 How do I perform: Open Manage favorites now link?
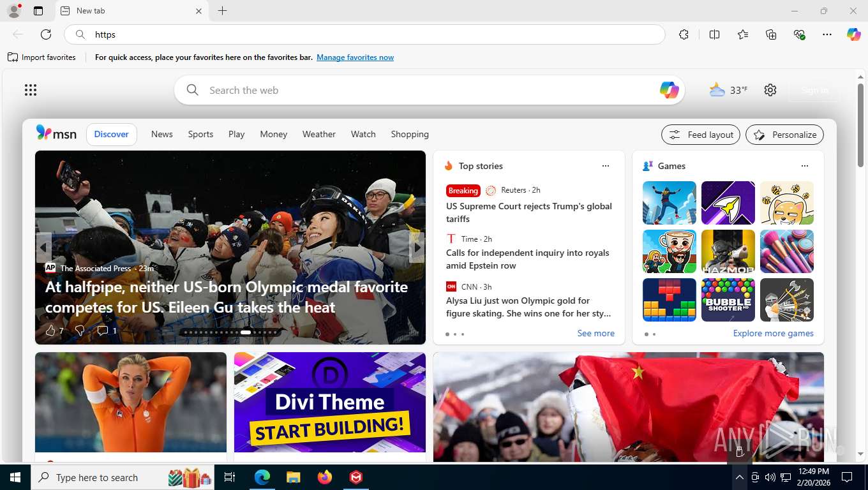[355, 57]
